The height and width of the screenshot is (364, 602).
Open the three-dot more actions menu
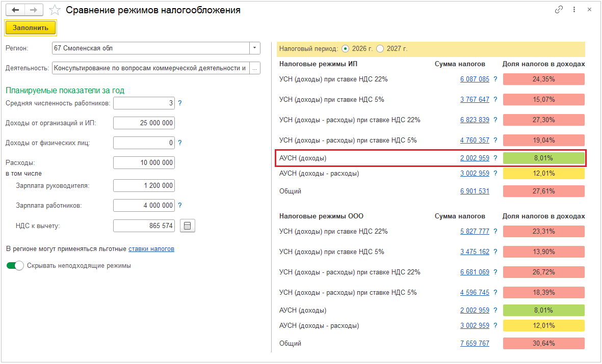click(574, 10)
